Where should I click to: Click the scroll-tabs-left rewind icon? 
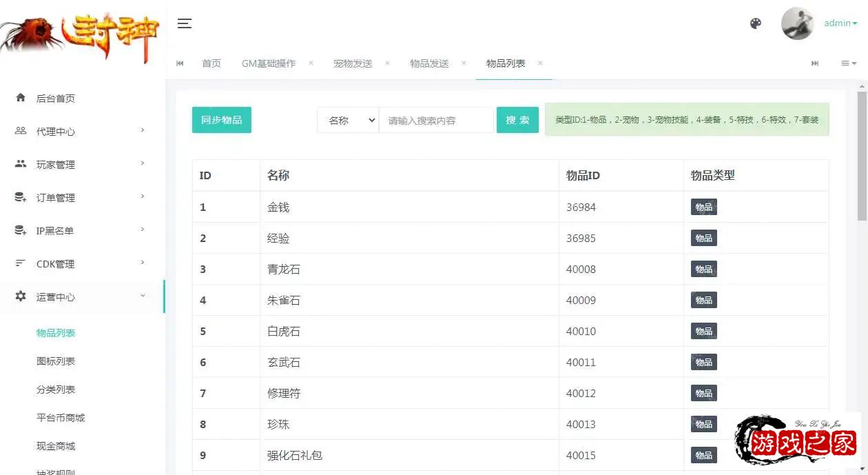[x=180, y=63]
